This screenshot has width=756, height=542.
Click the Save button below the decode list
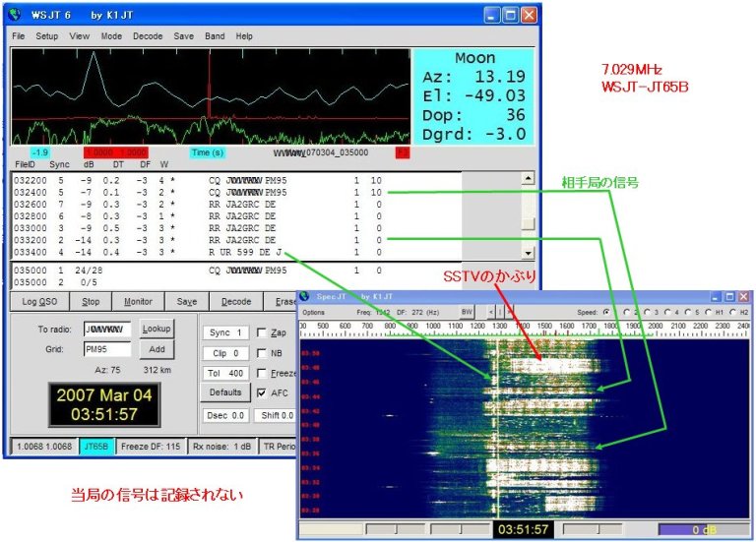click(187, 302)
